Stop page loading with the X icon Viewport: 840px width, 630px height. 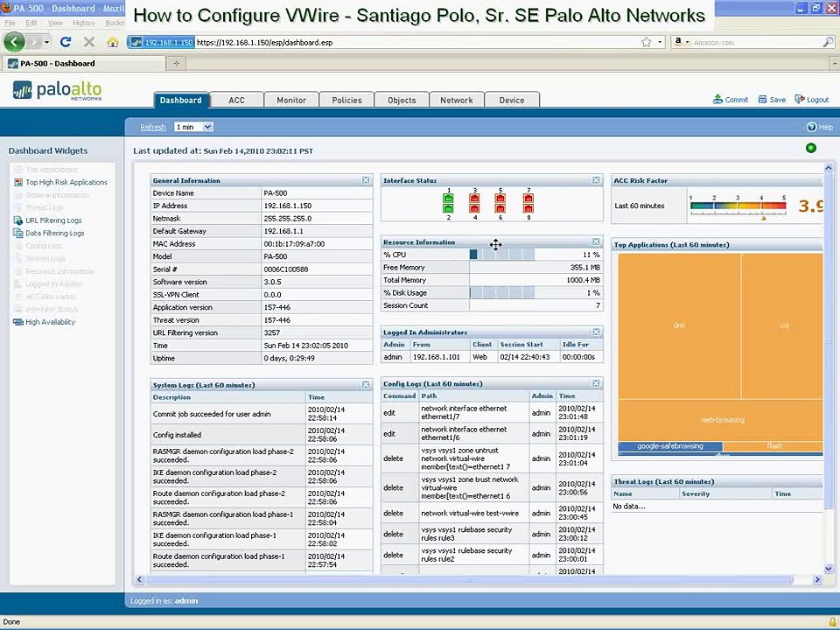(x=89, y=42)
